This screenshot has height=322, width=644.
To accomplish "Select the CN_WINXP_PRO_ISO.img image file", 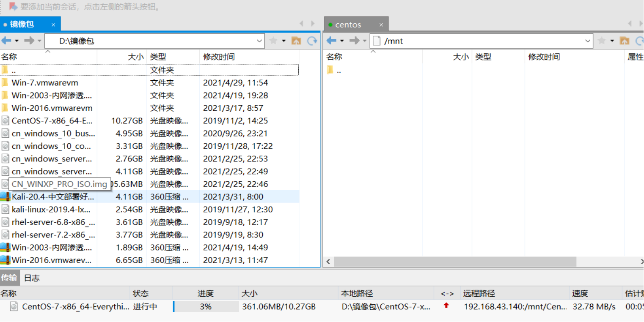I will 59,184.
